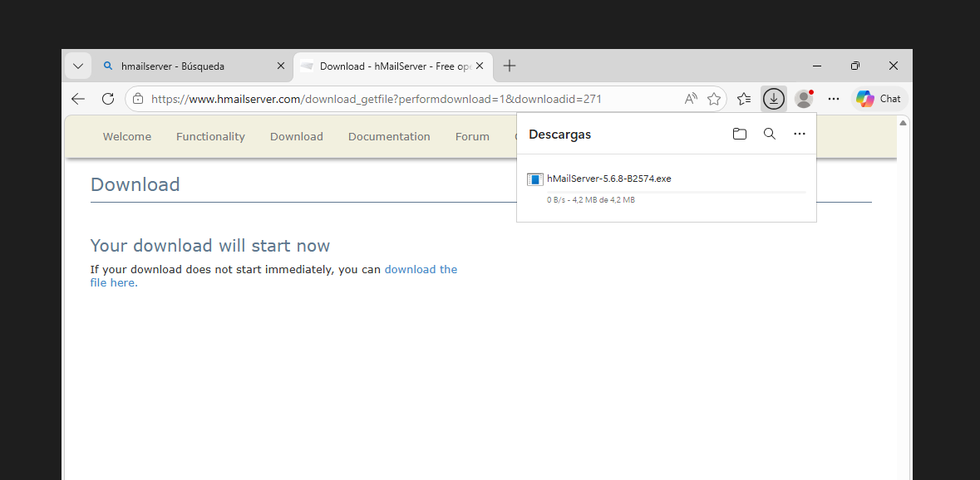980x480 pixels.
Task: Open the Documentation menu item
Action: 389,137
